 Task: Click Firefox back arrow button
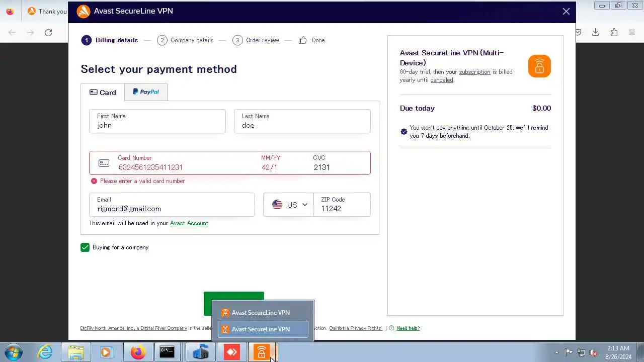pyautogui.click(x=12, y=32)
